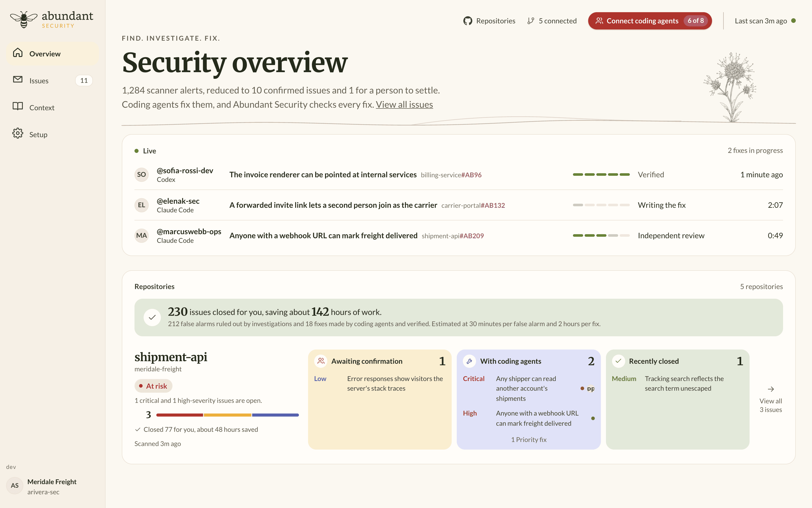Open Setup from the sidebar
The width and height of the screenshot is (812, 508).
click(x=53, y=134)
